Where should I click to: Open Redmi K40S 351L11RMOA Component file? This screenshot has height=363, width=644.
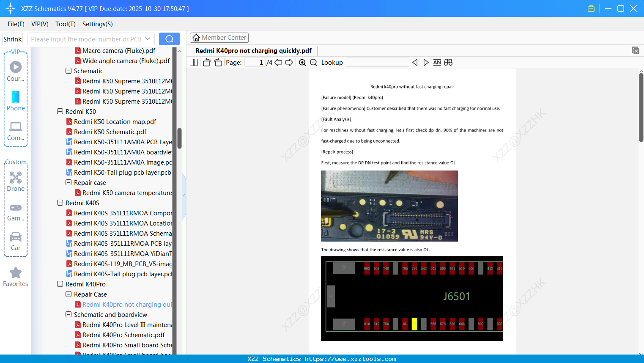click(x=119, y=213)
